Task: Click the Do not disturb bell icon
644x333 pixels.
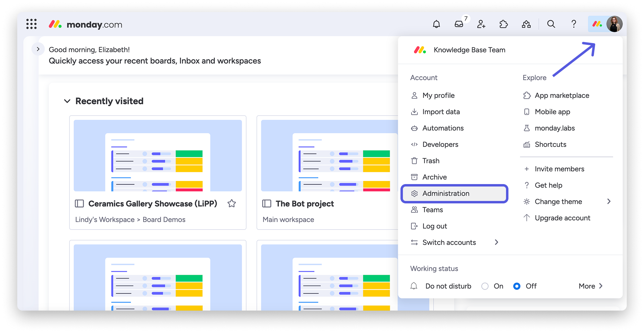Action: (x=414, y=286)
